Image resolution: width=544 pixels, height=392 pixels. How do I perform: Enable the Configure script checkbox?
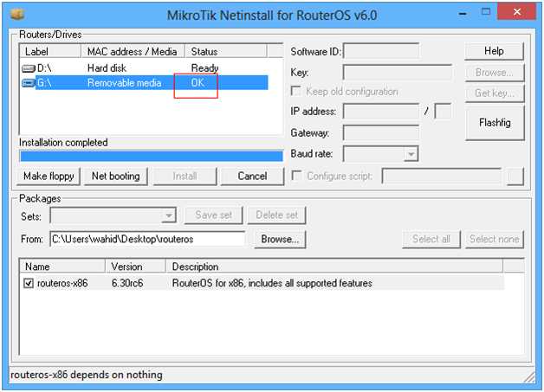click(296, 176)
